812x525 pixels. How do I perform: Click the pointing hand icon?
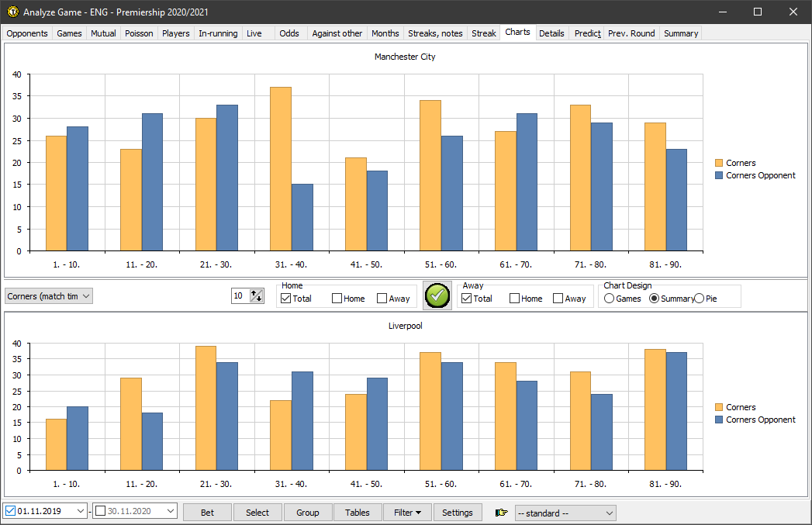click(501, 513)
